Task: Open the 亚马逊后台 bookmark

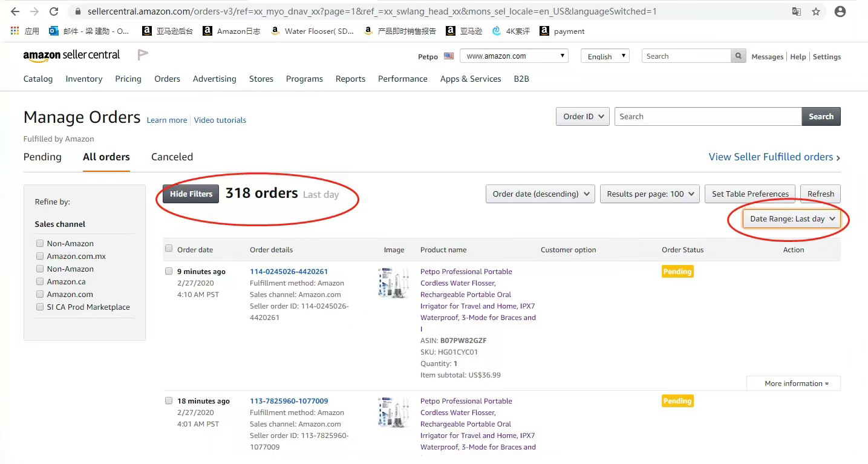Action: pos(168,31)
